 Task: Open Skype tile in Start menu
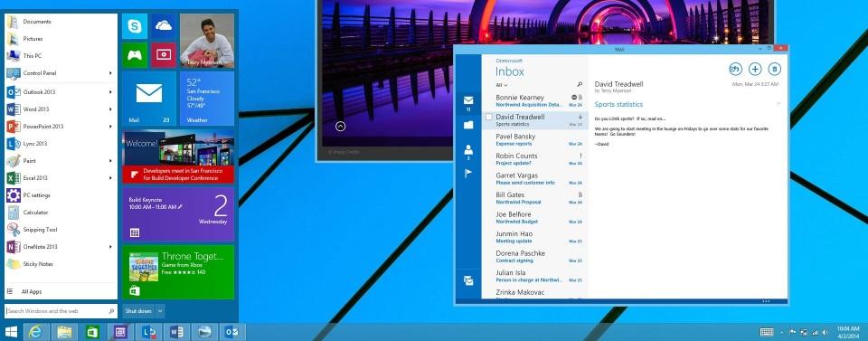point(134,26)
